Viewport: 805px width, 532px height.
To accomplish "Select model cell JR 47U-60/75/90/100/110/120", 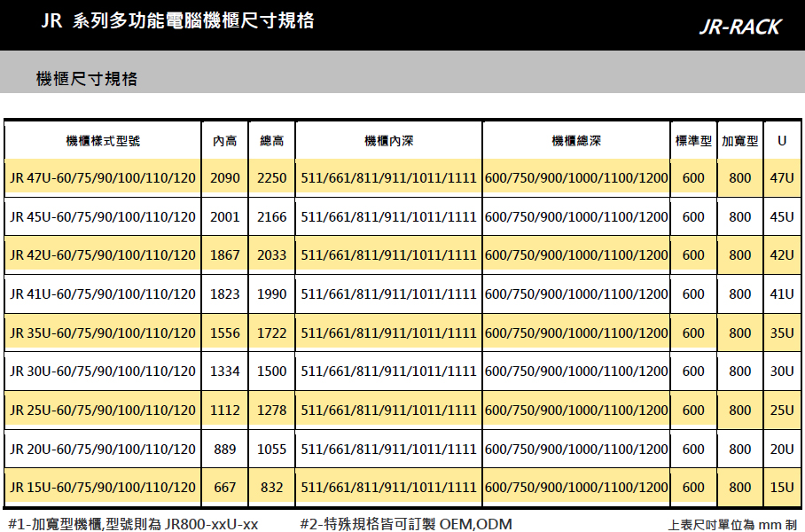I will pyautogui.click(x=103, y=178).
